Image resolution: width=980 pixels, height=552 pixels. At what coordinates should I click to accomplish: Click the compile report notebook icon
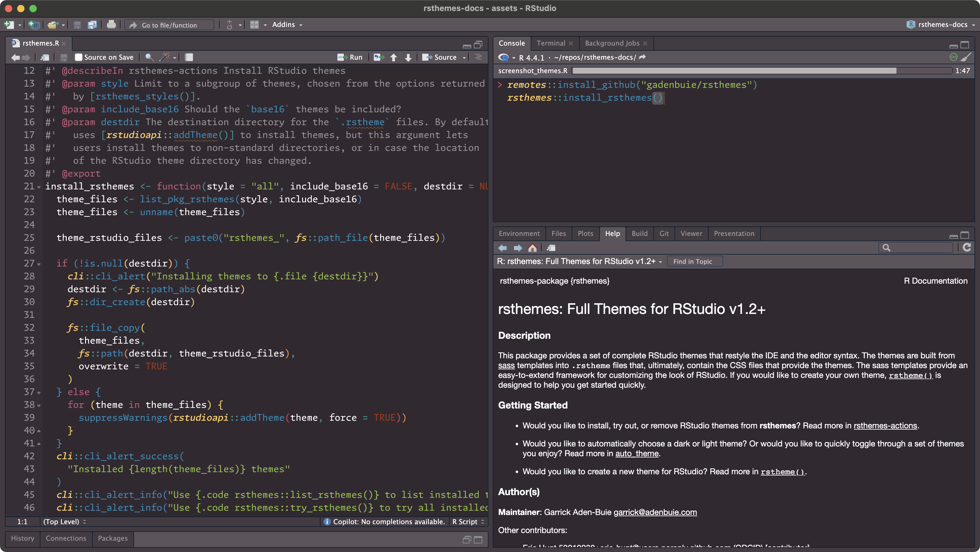pyautogui.click(x=189, y=57)
